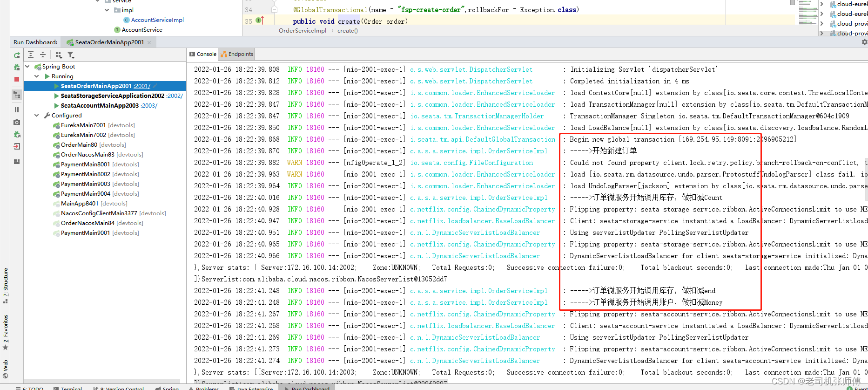Image resolution: width=868 pixels, height=390 pixels.
Task: Click the fold marker at line 34 gutter
Action: tap(274, 9)
